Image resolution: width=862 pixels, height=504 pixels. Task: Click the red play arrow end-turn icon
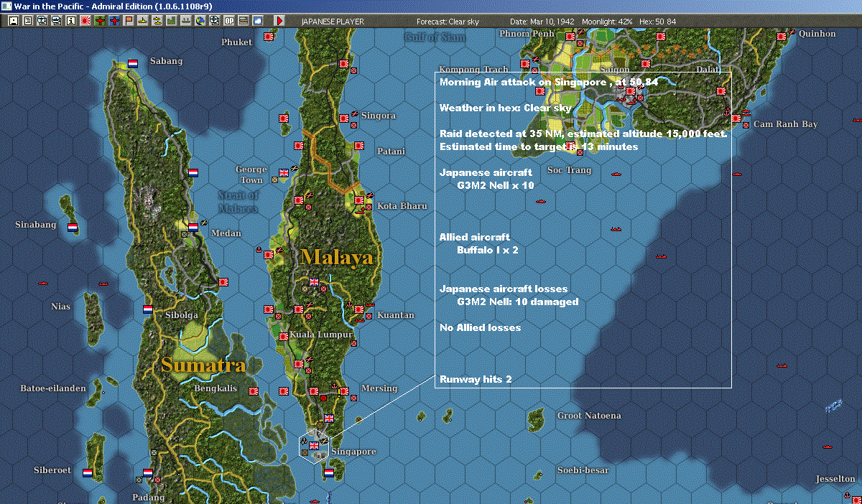tap(279, 21)
